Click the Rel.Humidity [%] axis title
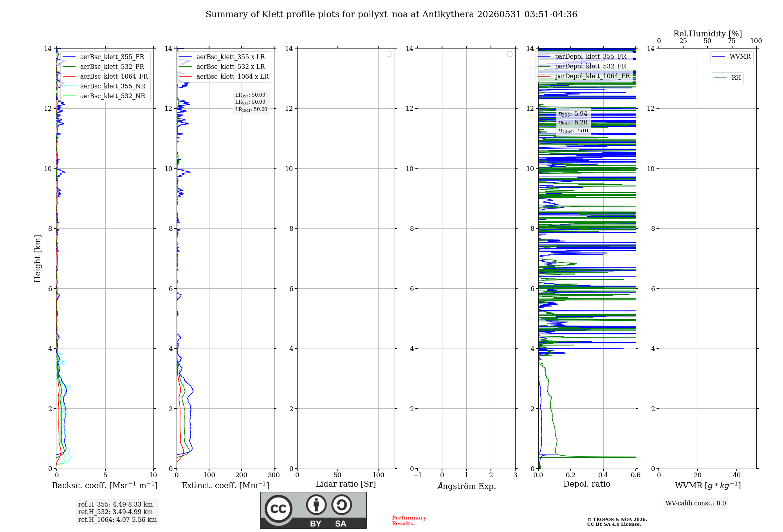 (x=707, y=34)
